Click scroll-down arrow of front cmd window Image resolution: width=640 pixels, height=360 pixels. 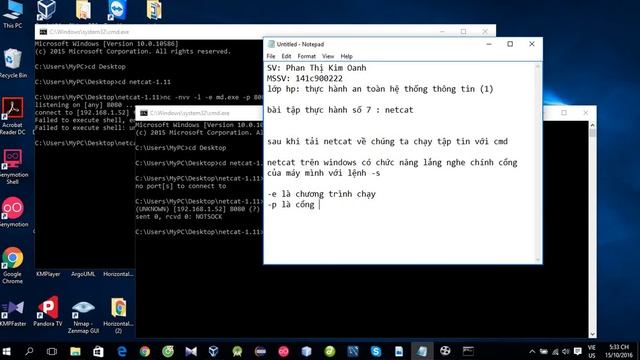[x=593, y=334]
